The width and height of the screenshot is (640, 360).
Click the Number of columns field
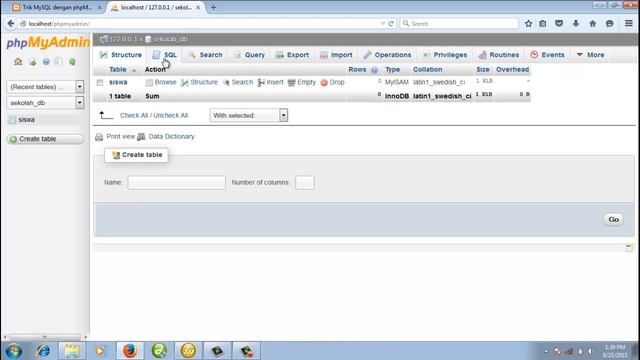(x=305, y=182)
